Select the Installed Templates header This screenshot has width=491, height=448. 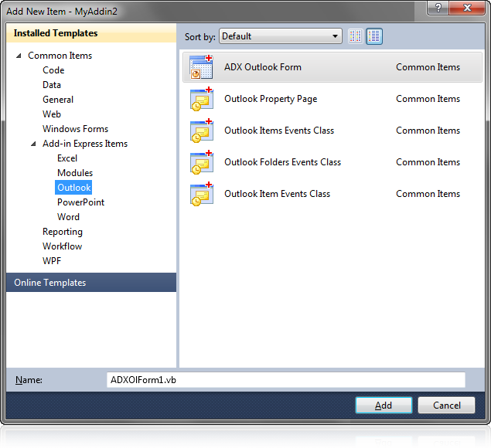click(x=91, y=33)
